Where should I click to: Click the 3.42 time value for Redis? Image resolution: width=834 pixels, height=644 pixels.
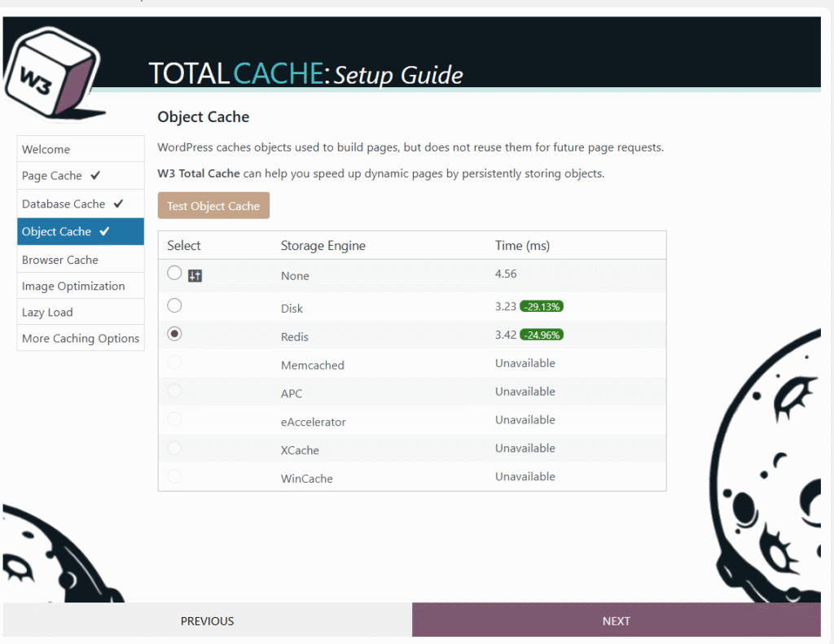pos(506,335)
